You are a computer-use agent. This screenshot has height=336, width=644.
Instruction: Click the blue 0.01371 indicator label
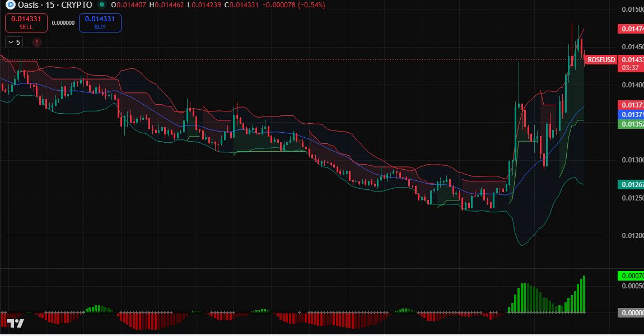(x=633, y=113)
